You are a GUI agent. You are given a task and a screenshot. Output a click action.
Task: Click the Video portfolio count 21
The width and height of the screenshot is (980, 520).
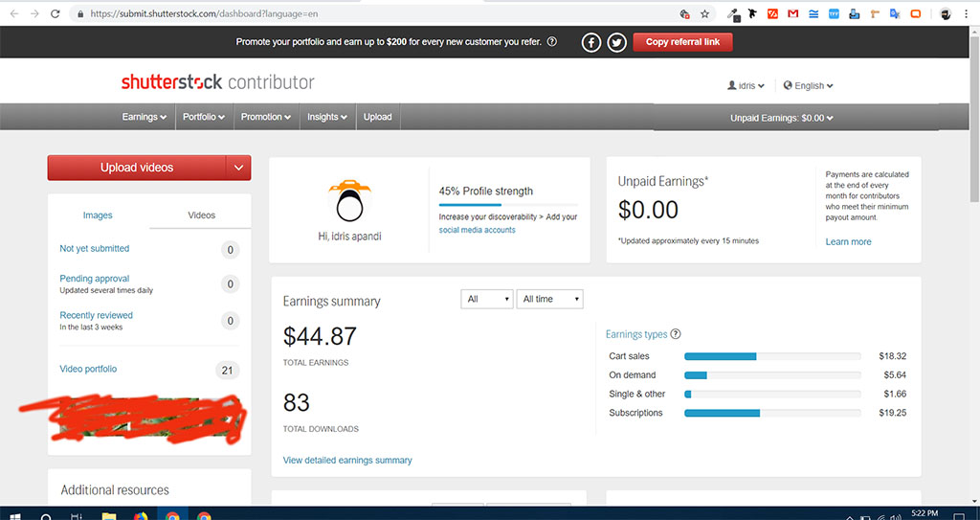(x=227, y=371)
